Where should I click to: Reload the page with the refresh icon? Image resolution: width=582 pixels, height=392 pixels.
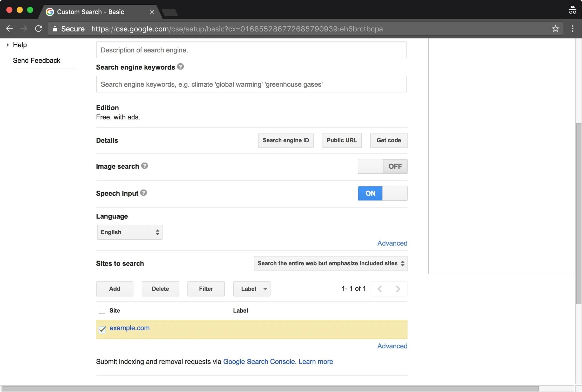(x=38, y=29)
